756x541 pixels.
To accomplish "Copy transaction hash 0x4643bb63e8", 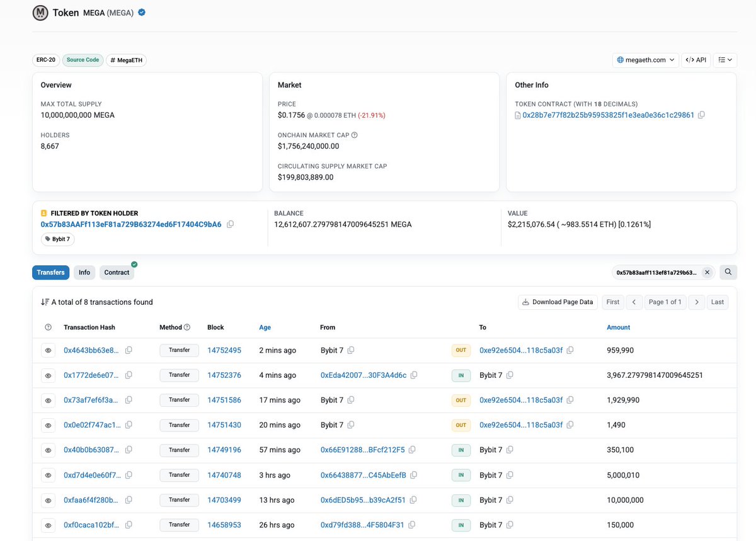I will (x=129, y=350).
